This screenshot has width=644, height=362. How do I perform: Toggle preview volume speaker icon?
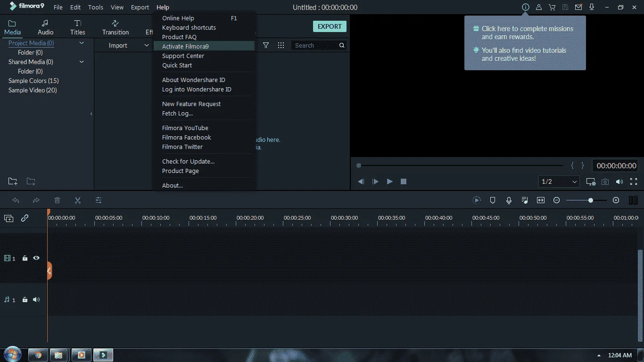coord(619,181)
